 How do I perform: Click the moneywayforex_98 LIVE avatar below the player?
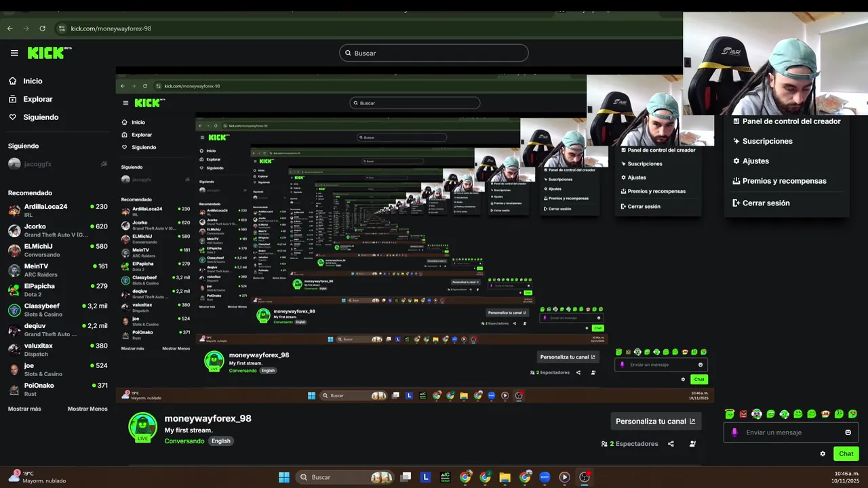coord(142,427)
